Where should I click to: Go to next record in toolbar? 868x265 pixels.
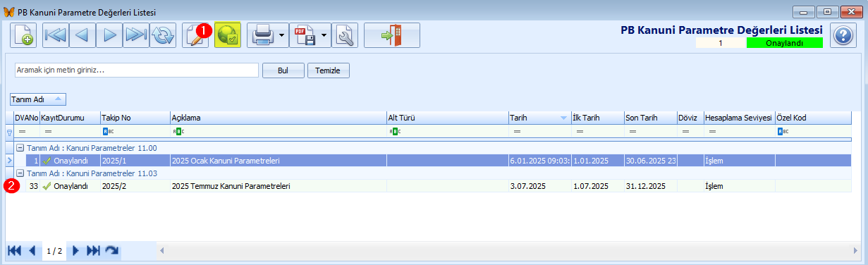click(x=109, y=35)
